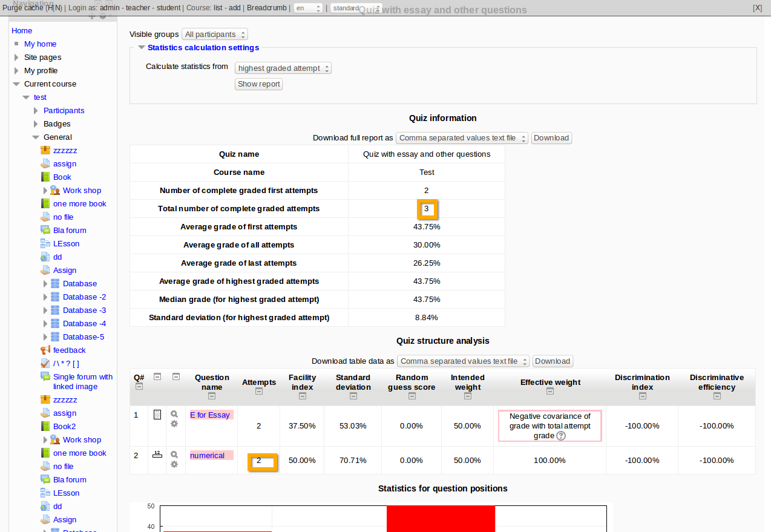Click the first Work shop icon
Image resolution: width=771 pixels, height=532 pixels.
click(55, 190)
